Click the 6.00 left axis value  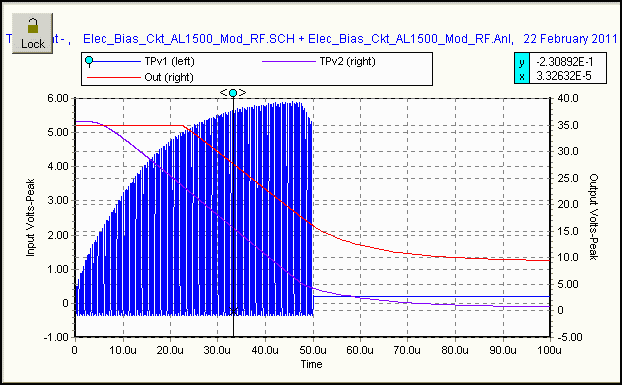click(58, 98)
